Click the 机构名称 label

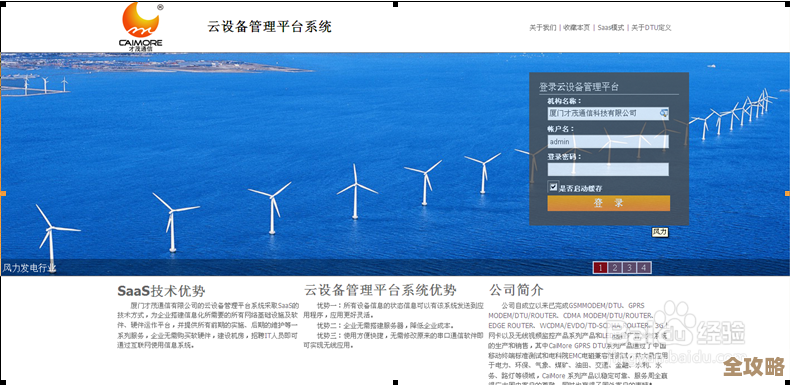[x=564, y=101]
